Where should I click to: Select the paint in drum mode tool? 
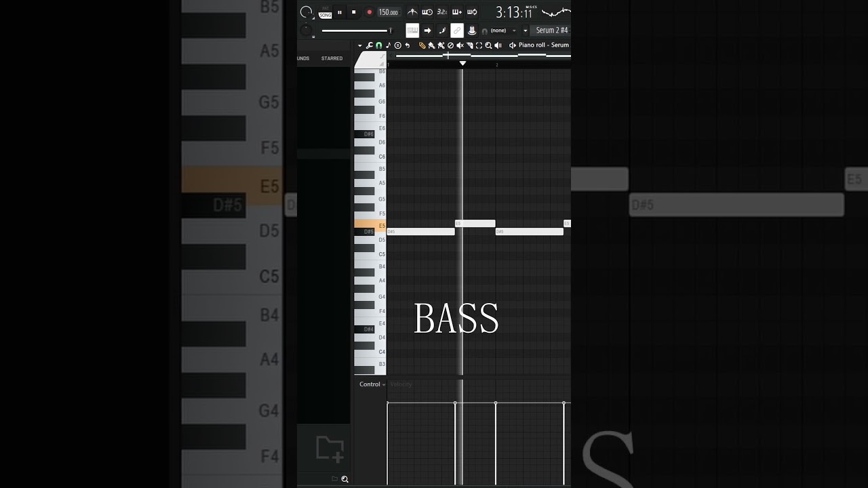(x=441, y=45)
